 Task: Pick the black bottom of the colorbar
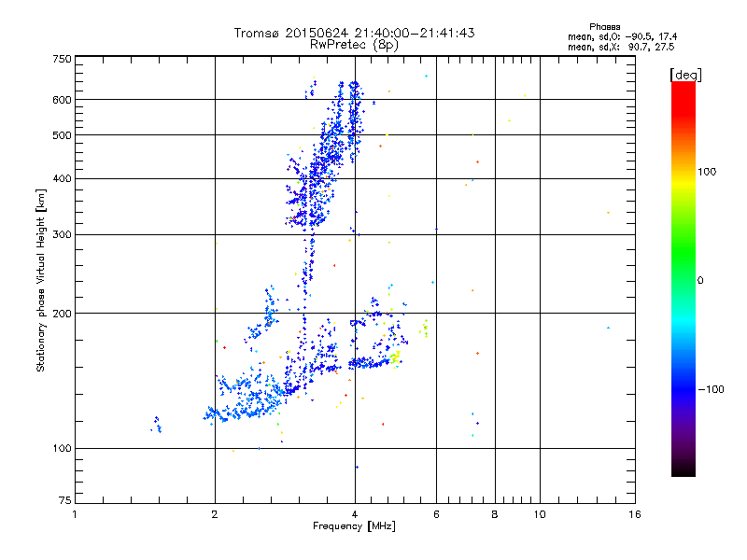[684, 469]
